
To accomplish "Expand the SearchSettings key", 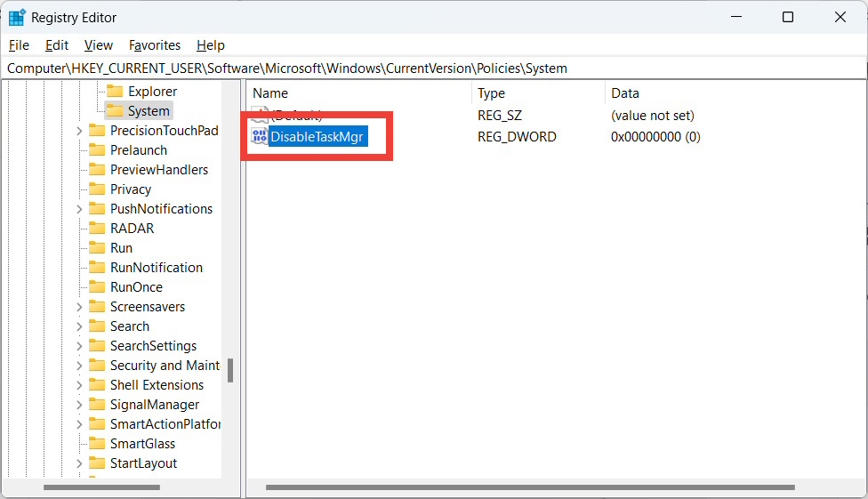I will (x=79, y=346).
